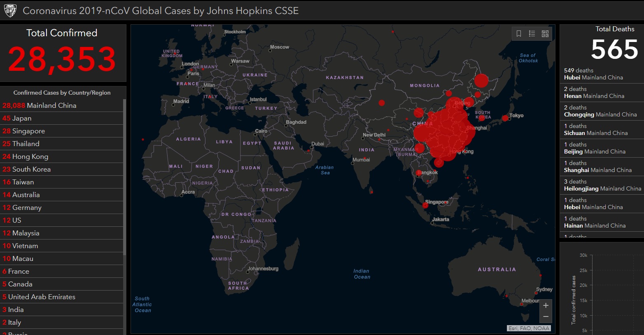The image size is (644, 335).
Task: Click the Heilongjiang 3 deaths entry
Action: pyautogui.click(x=602, y=185)
